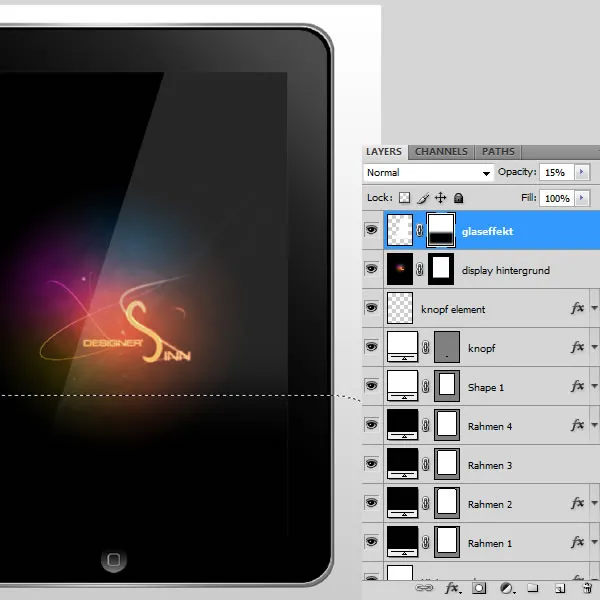Toggle eye icon for Rahmen 1 layer
This screenshot has width=600, height=600.
click(x=371, y=542)
